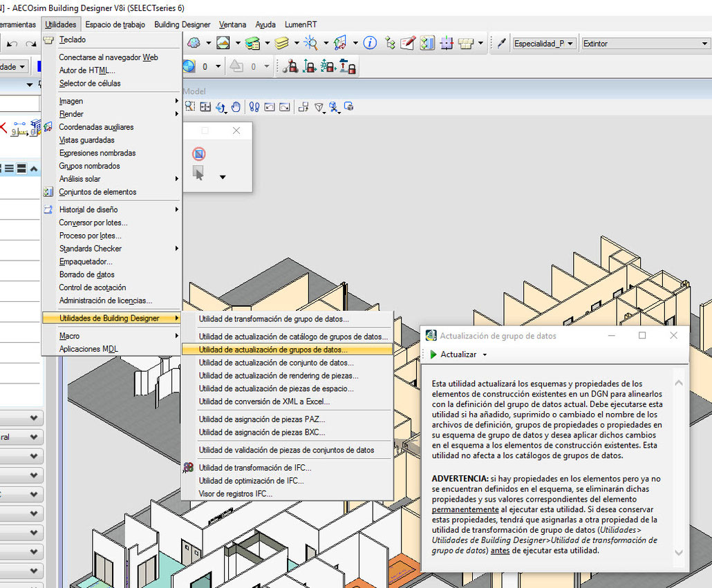Click the Undo arrow icon
This screenshot has height=588, width=712.
point(12,44)
